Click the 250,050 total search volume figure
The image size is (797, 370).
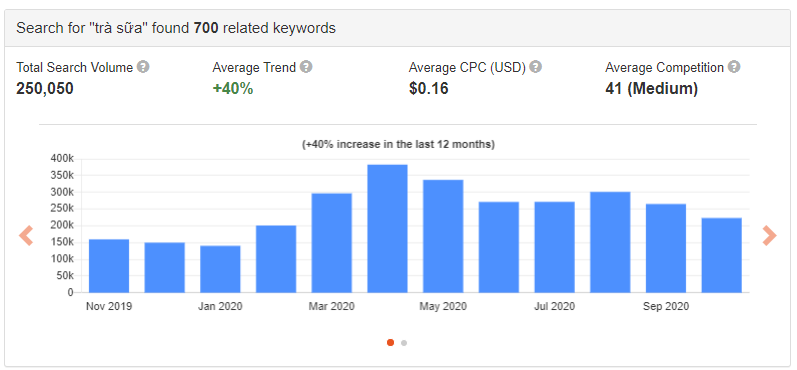45,89
